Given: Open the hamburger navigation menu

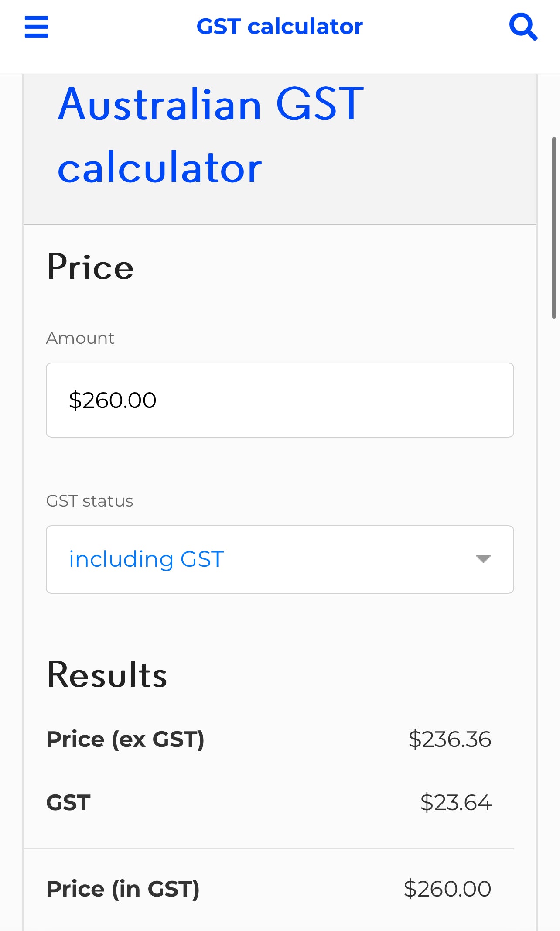Looking at the screenshot, I should point(36,27).
